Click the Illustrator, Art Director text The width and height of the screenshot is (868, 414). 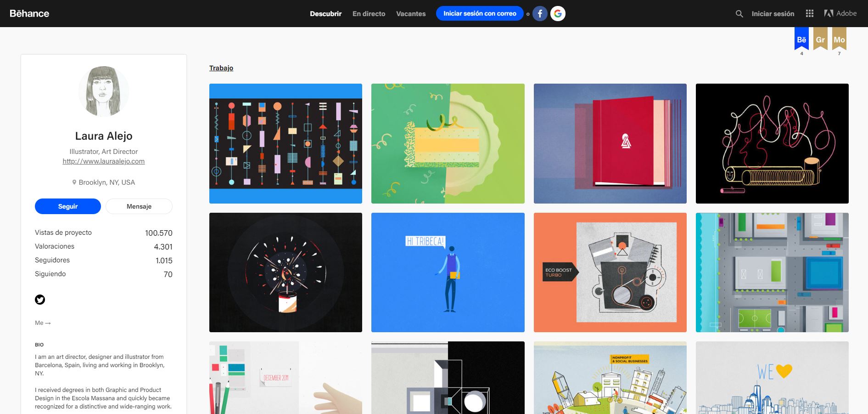click(104, 152)
